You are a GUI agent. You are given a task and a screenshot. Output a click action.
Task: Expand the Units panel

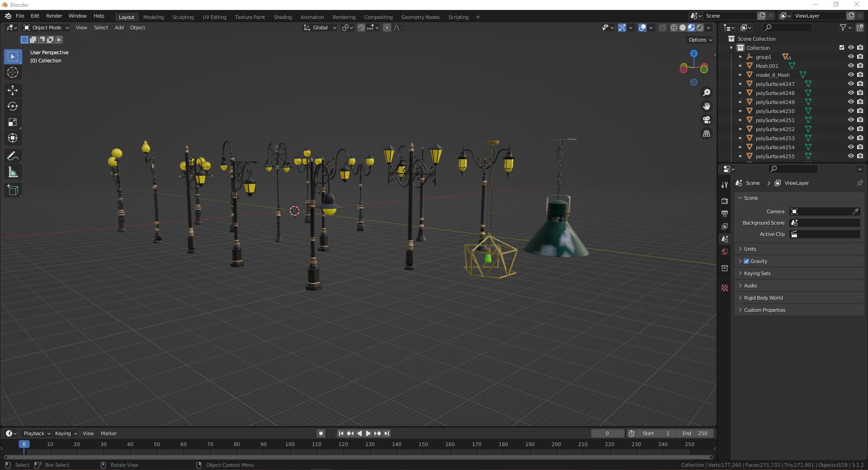pyautogui.click(x=750, y=249)
